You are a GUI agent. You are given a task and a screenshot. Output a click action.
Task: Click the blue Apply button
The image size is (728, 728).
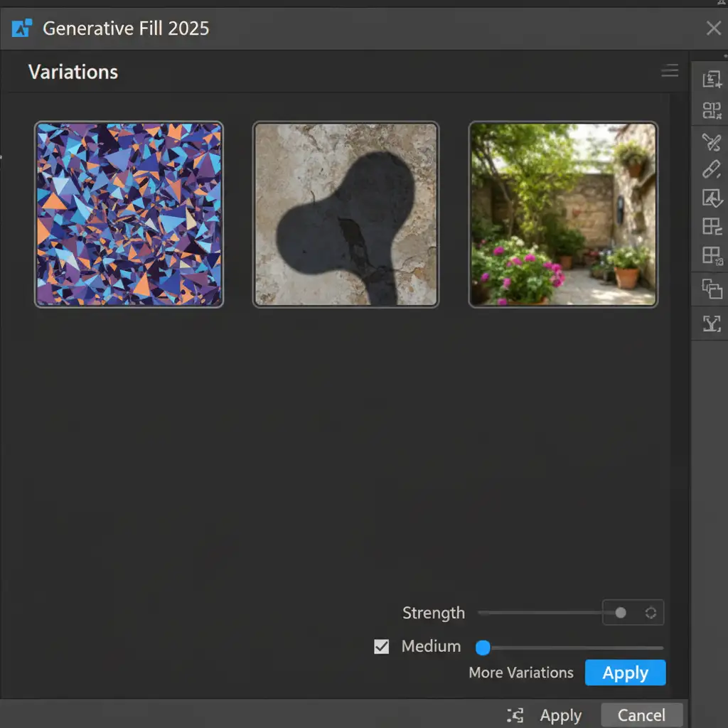pos(625,673)
